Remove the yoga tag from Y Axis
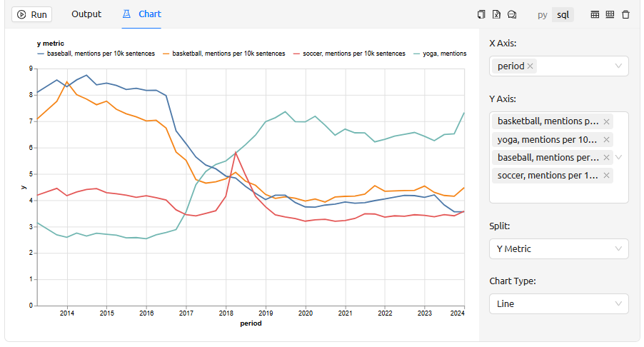644x347 pixels. [x=606, y=140]
